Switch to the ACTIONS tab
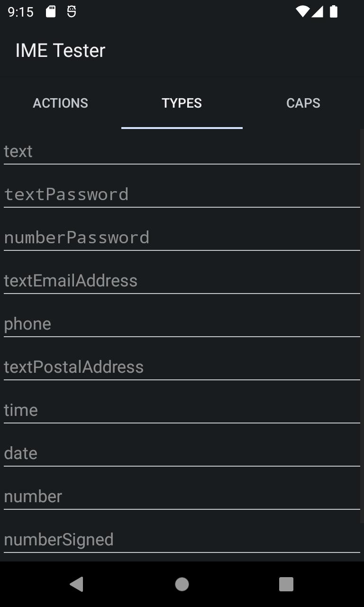Screen dimensions: 364x607 pos(60,103)
